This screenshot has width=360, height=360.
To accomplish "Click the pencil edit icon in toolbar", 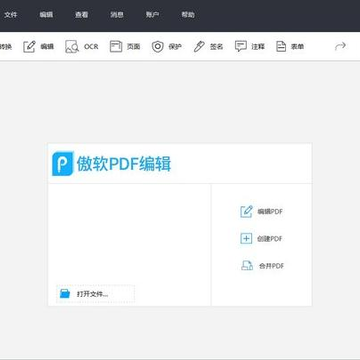I will [29, 46].
